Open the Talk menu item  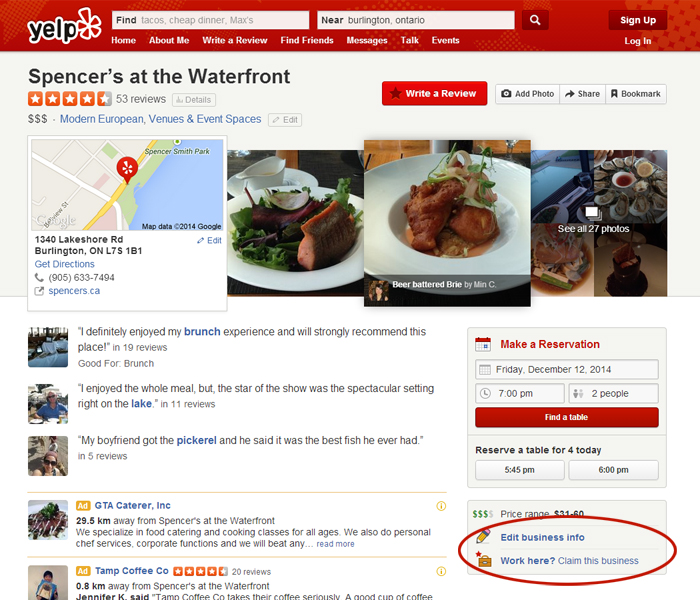[409, 40]
